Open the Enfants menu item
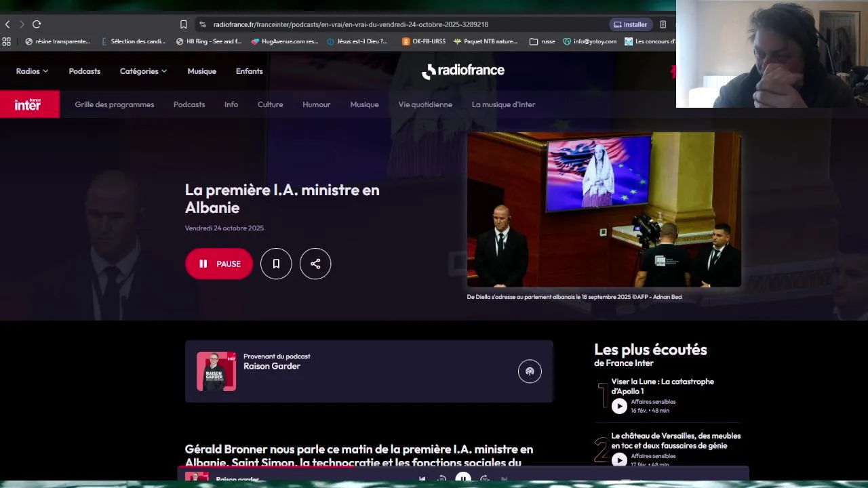 tap(249, 71)
